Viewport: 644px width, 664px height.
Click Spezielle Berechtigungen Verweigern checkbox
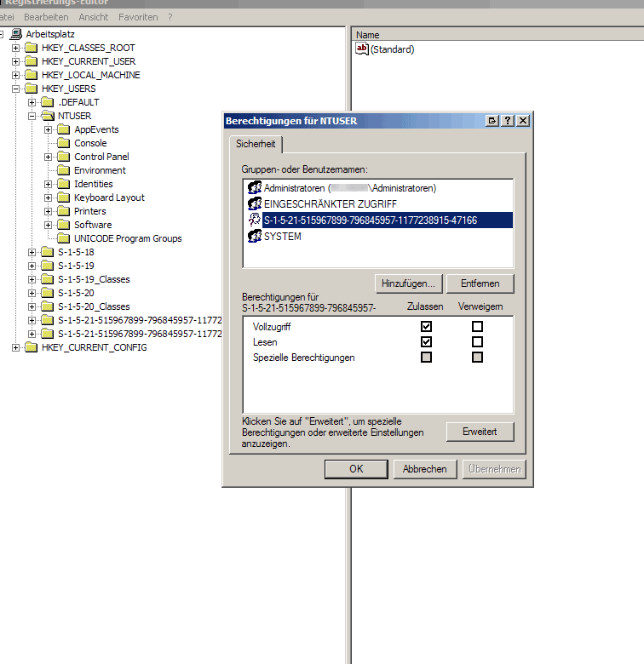click(478, 357)
